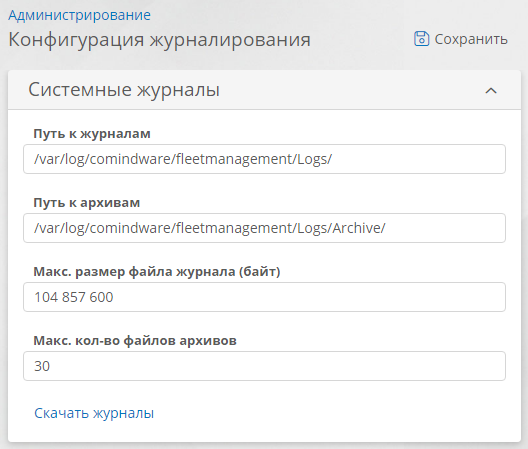Click the Путь к архивам label

[x=87, y=203]
